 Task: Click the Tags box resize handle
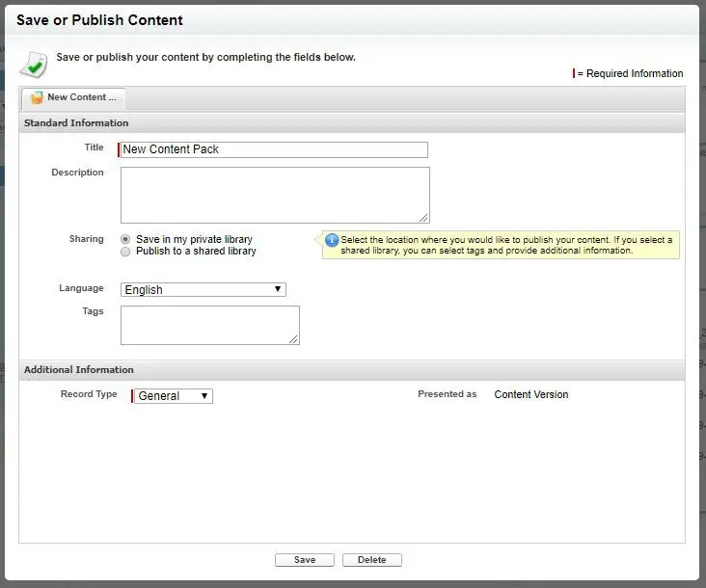click(x=293, y=339)
